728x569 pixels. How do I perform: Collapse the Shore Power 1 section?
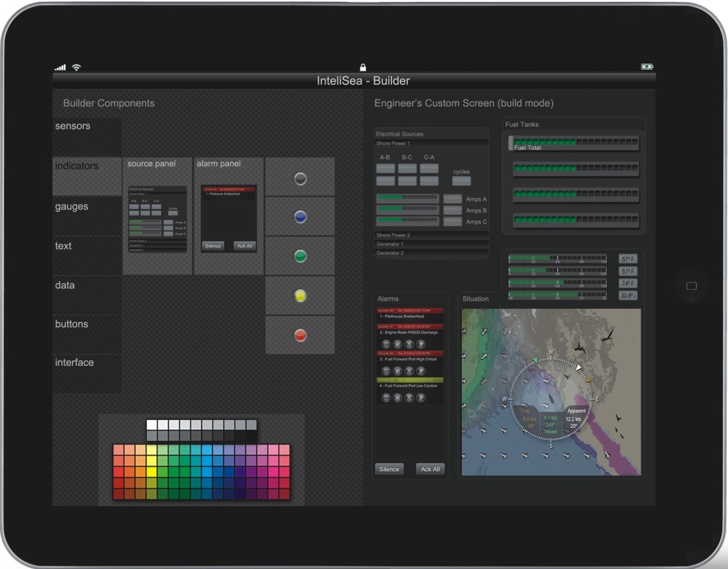431,144
